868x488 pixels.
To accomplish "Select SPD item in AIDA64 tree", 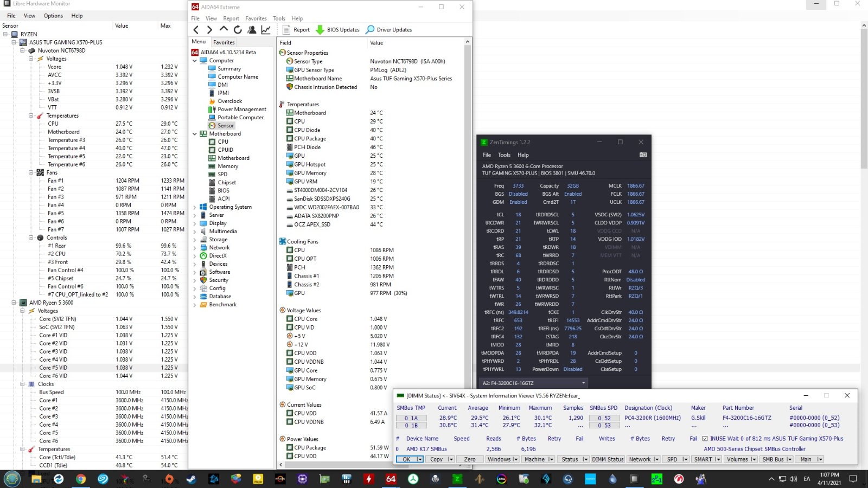I will [x=218, y=175].
